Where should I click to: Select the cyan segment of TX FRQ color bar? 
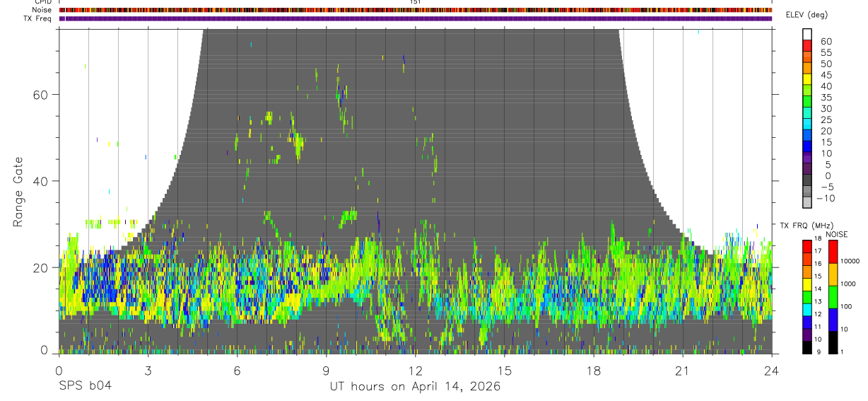(x=807, y=308)
